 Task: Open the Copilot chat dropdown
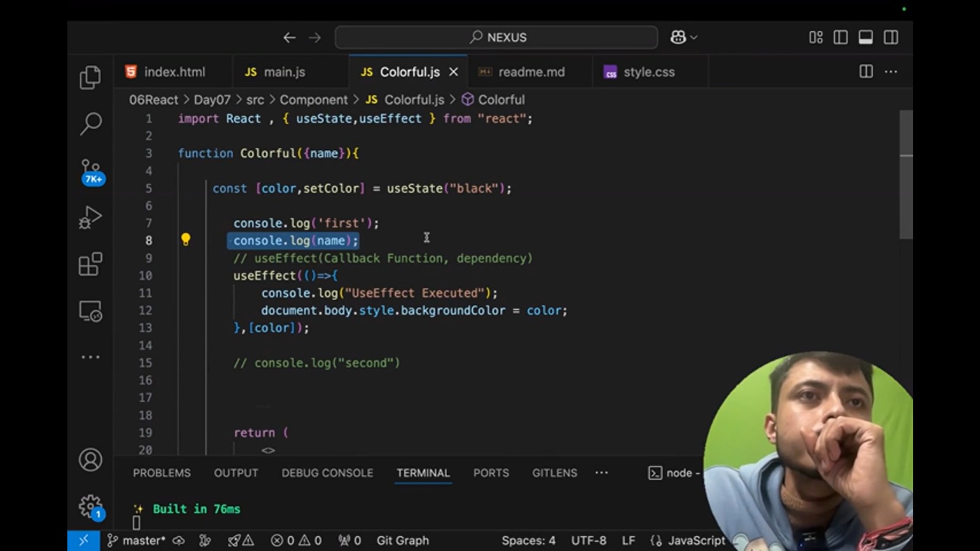pos(684,37)
